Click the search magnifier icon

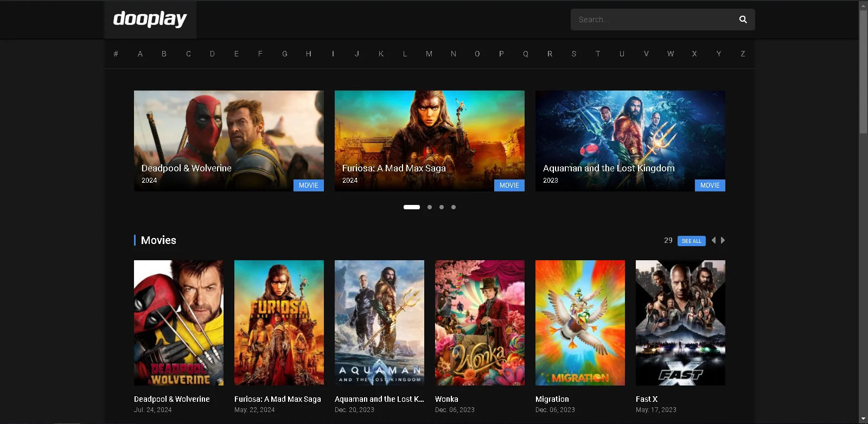(743, 20)
